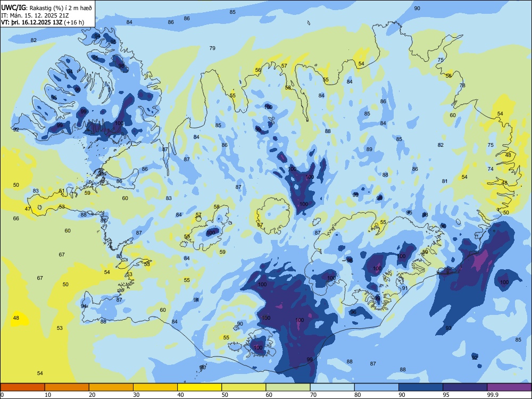Screen dimensions: 532x399
Task: Pick the 80–90 medium blue legend swatch
Action: (x=376, y=387)
